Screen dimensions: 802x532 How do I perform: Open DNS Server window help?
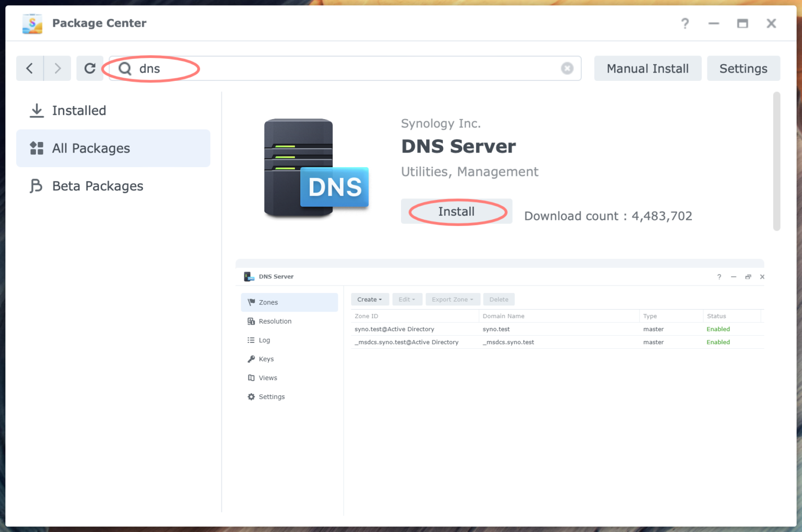[719, 277]
